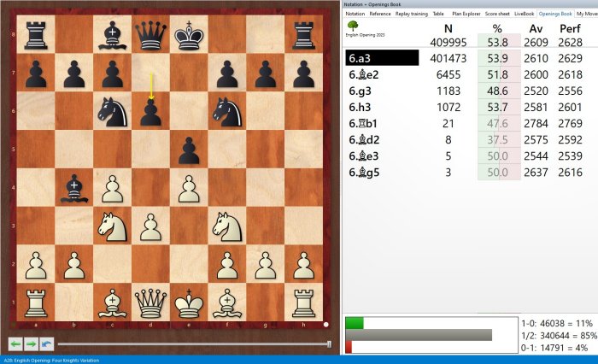Screen dimensions: 598x364
Task: Click the take back move icon
Action: point(45,343)
